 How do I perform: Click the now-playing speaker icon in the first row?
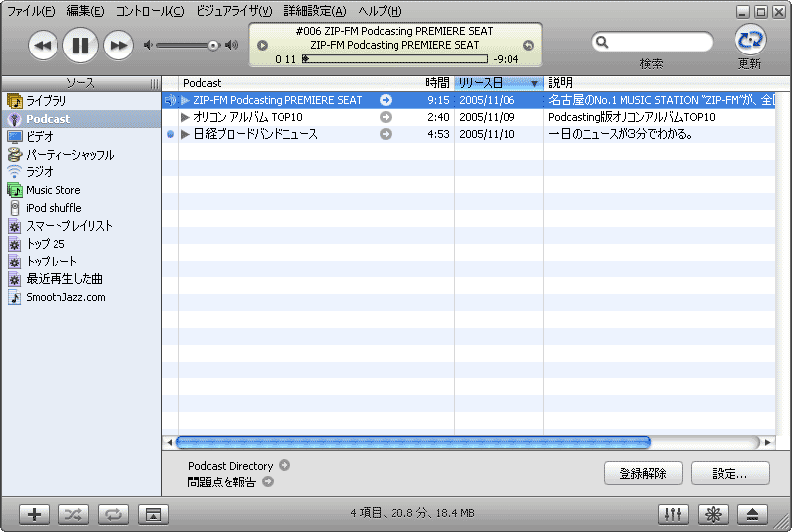pyautogui.click(x=170, y=100)
